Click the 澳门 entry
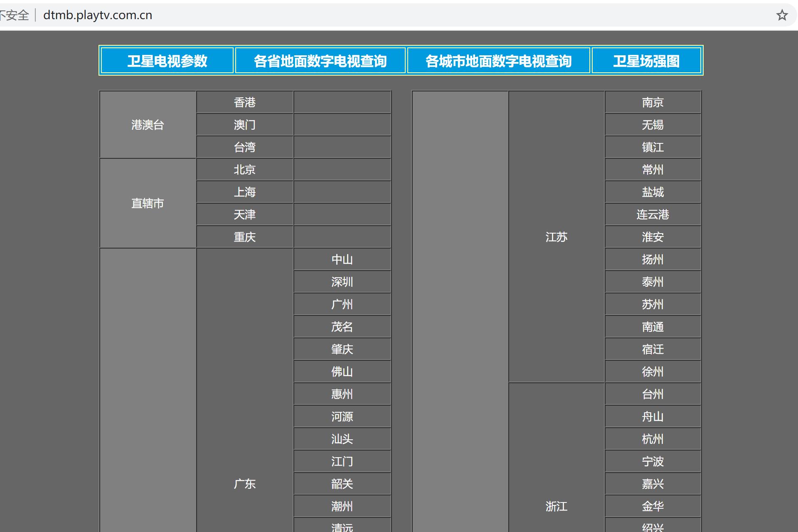798x532 pixels. [x=245, y=125]
